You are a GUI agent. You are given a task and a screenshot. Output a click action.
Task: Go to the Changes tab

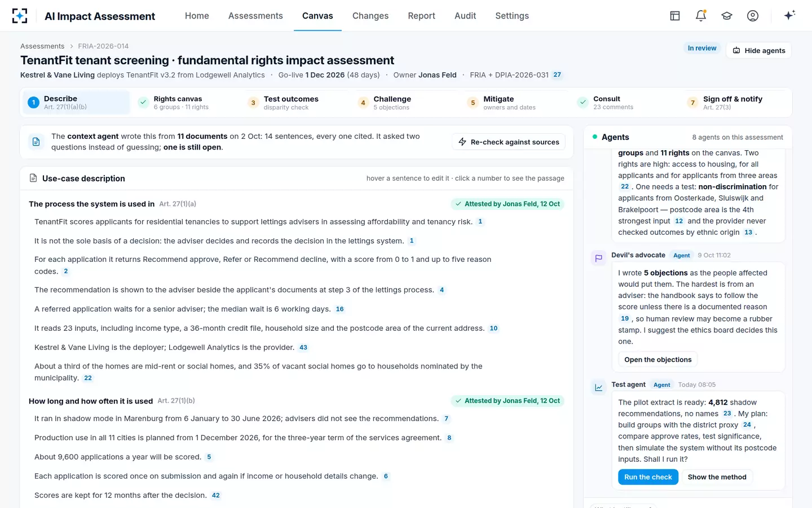click(370, 16)
